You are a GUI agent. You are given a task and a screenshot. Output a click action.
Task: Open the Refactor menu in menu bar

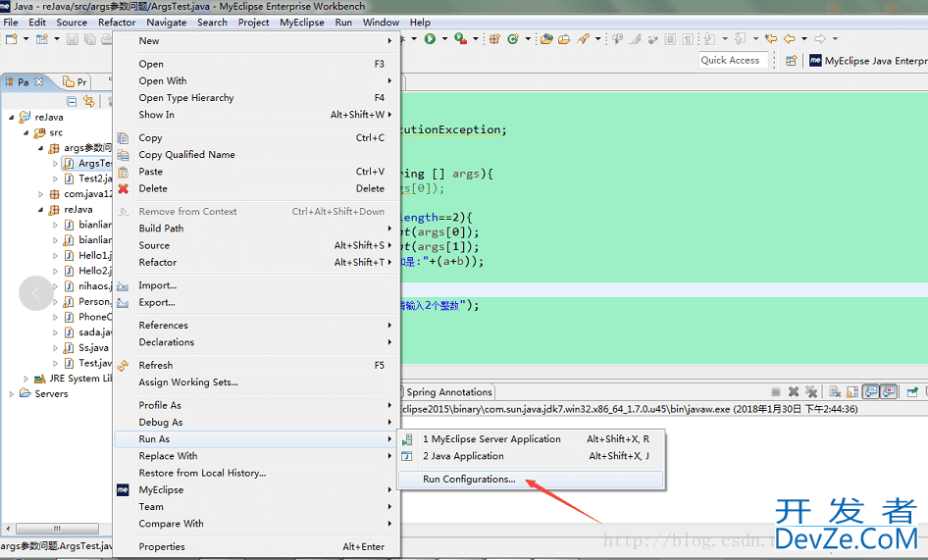coord(117,22)
